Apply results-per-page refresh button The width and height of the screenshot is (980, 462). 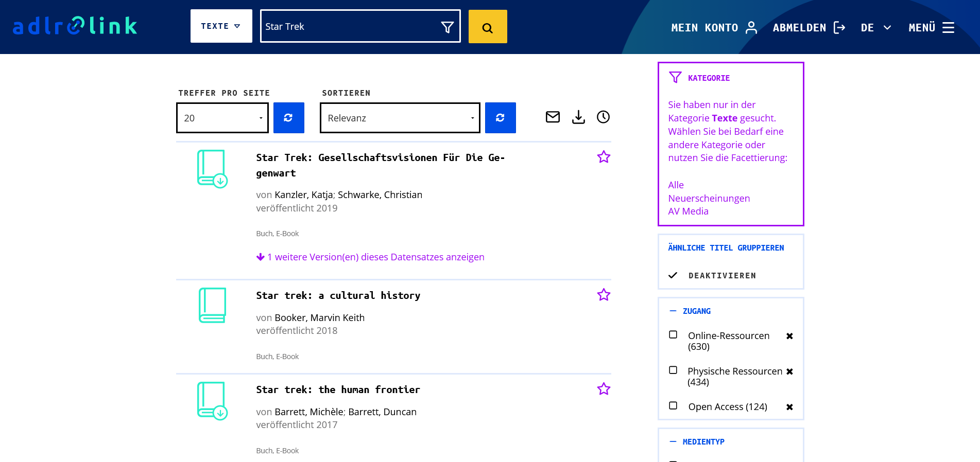[289, 118]
